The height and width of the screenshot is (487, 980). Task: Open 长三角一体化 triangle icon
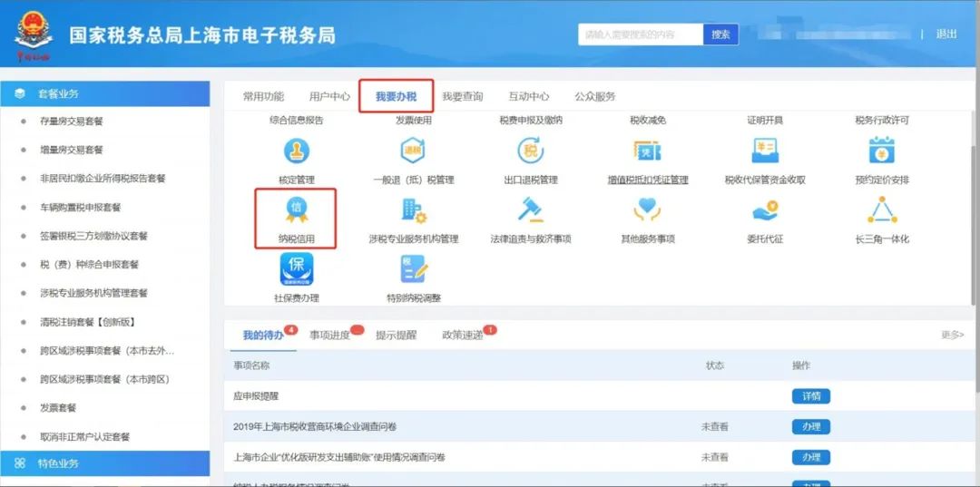pos(882,210)
